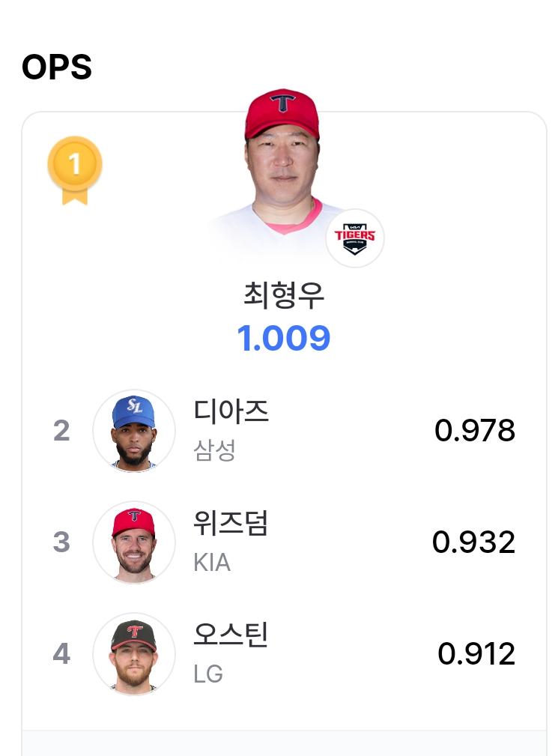Tap the 0.912 OPS score

click(476, 654)
